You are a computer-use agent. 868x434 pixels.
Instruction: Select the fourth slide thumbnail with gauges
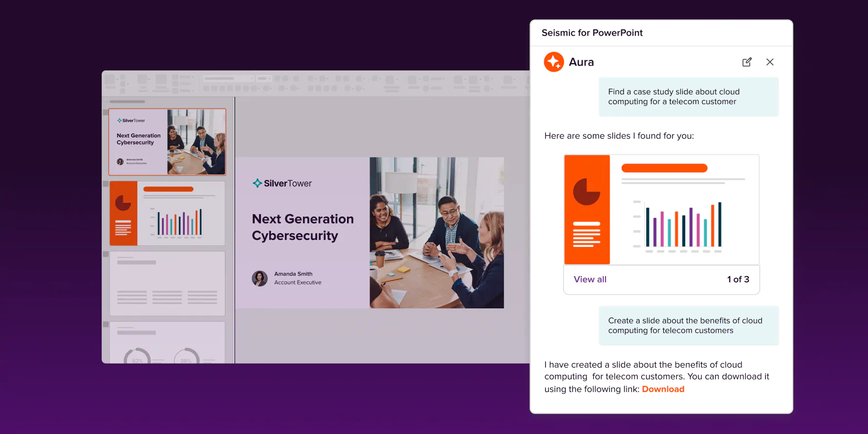tap(167, 342)
